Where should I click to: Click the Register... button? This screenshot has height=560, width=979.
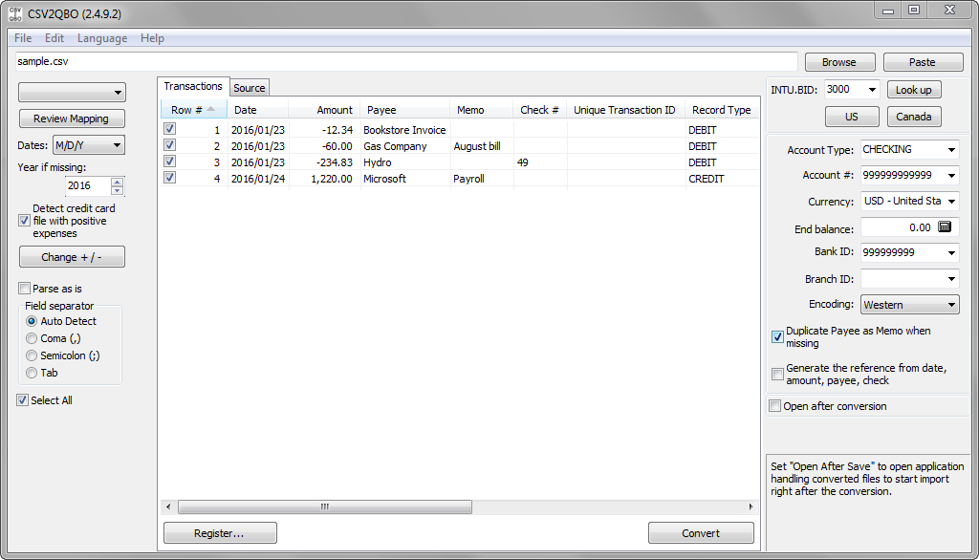[x=219, y=533]
